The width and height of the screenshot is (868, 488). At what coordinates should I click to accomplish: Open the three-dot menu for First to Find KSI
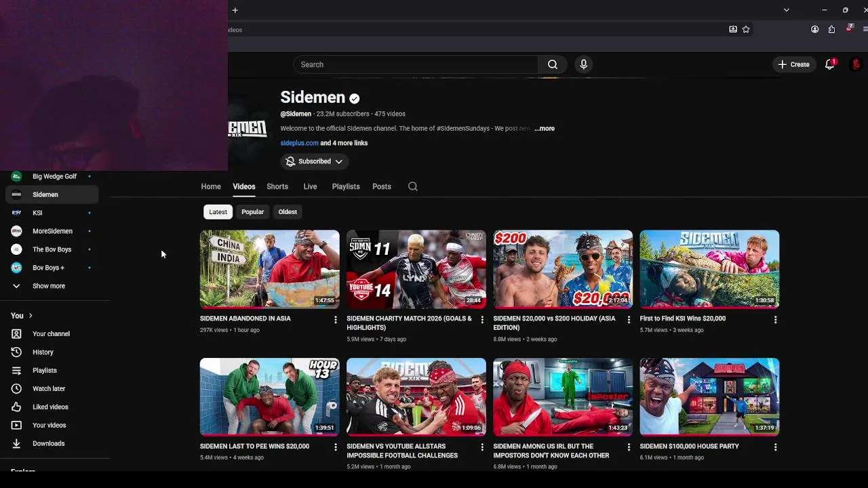pyautogui.click(x=775, y=319)
